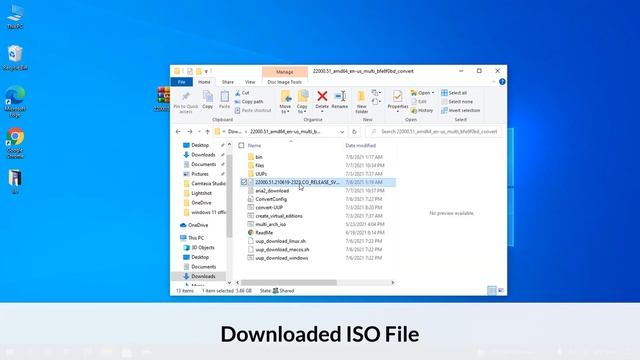Sort by the Name column header
Image resolution: width=640 pixels, height=360 pixels.
(x=254, y=145)
